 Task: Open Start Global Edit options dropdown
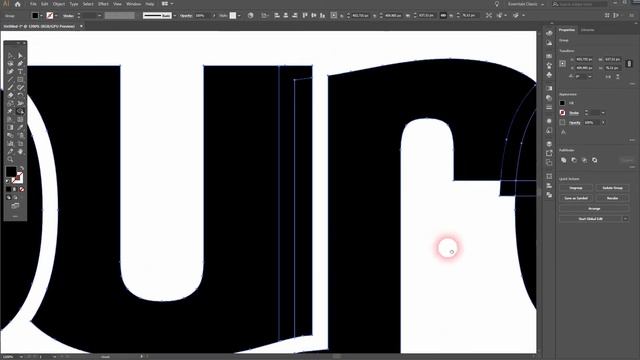click(x=625, y=219)
